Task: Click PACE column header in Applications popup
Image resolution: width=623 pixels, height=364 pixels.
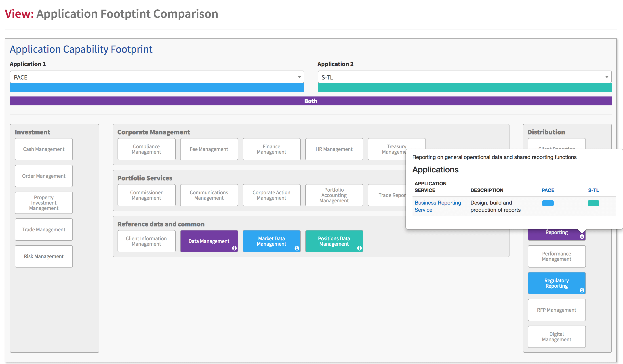Action: 548,190
